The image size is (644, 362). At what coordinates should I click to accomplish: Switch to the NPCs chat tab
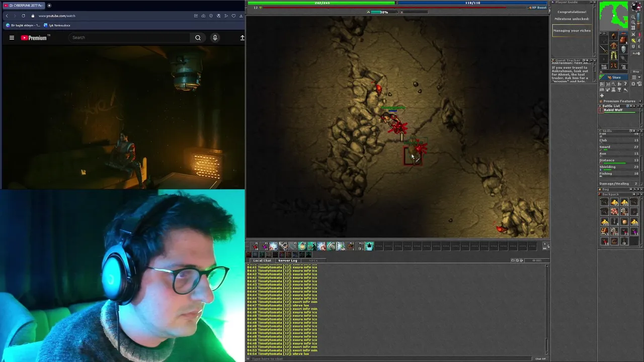click(x=313, y=260)
